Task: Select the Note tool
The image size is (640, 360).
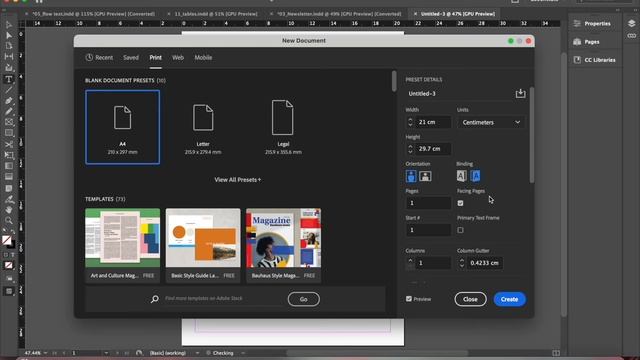Action: pyautogui.click(x=9, y=189)
